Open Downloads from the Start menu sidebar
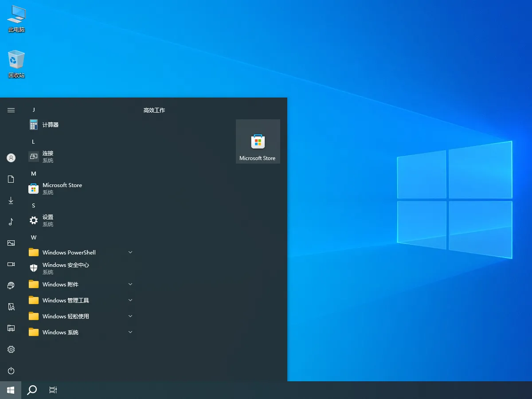Image resolution: width=532 pixels, height=399 pixels. [x=11, y=200]
